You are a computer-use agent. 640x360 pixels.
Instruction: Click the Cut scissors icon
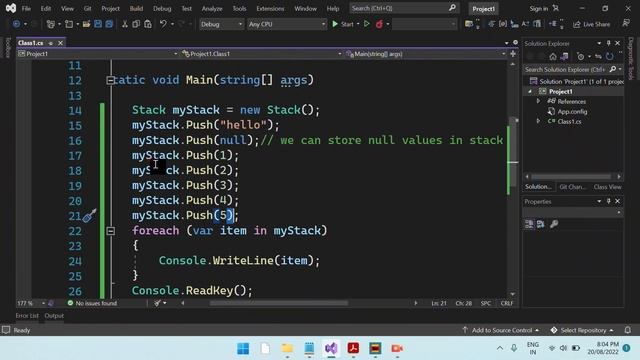click(x=125, y=24)
